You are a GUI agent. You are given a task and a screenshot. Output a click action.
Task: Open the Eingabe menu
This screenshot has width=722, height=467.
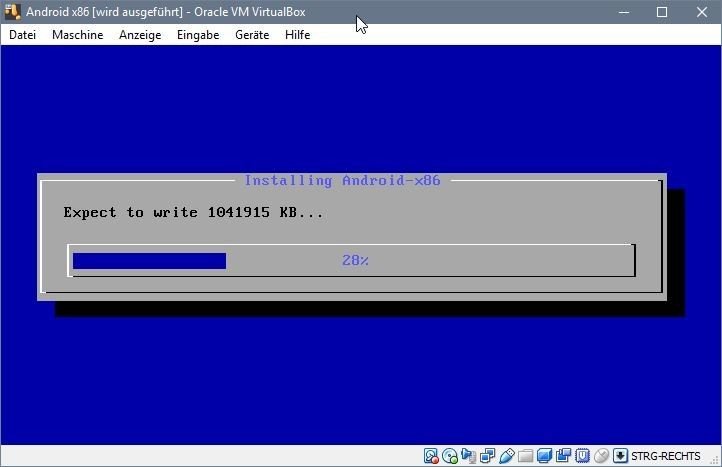tap(198, 35)
